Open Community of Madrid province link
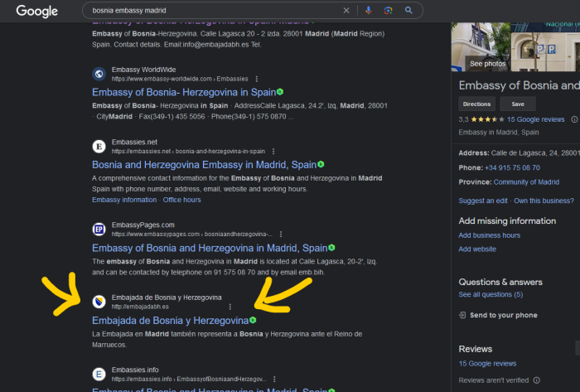The width and height of the screenshot is (580, 392). (526, 182)
